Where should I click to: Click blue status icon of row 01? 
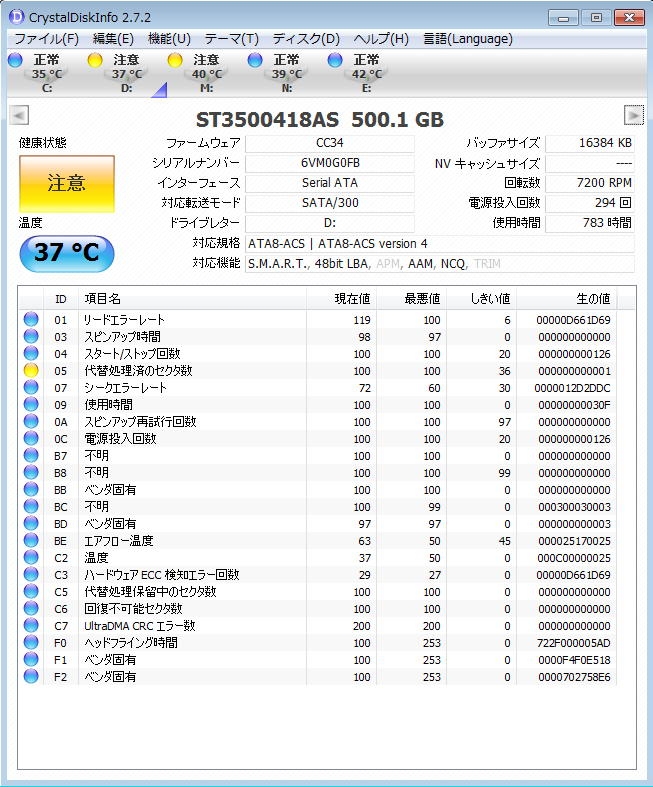[31, 319]
